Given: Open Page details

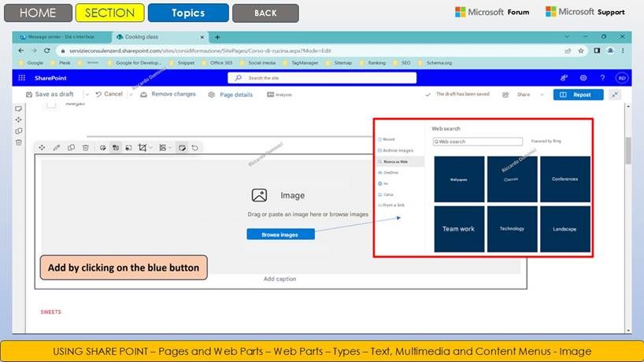Looking at the screenshot, I should click(231, 94).
